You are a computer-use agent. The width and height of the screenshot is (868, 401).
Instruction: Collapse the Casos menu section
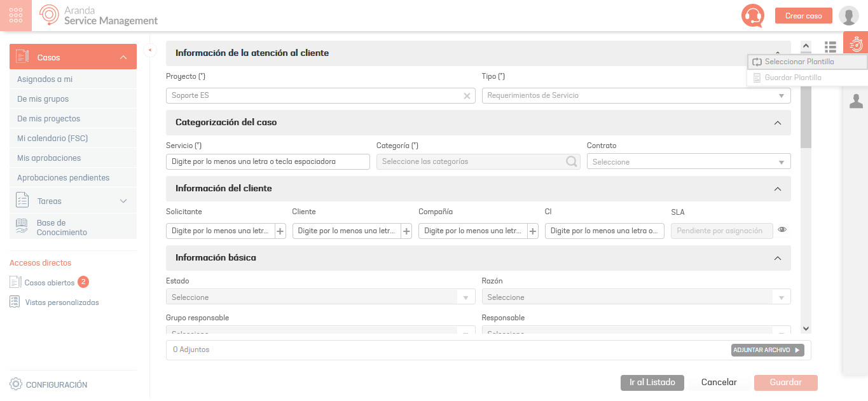[123, 57]
